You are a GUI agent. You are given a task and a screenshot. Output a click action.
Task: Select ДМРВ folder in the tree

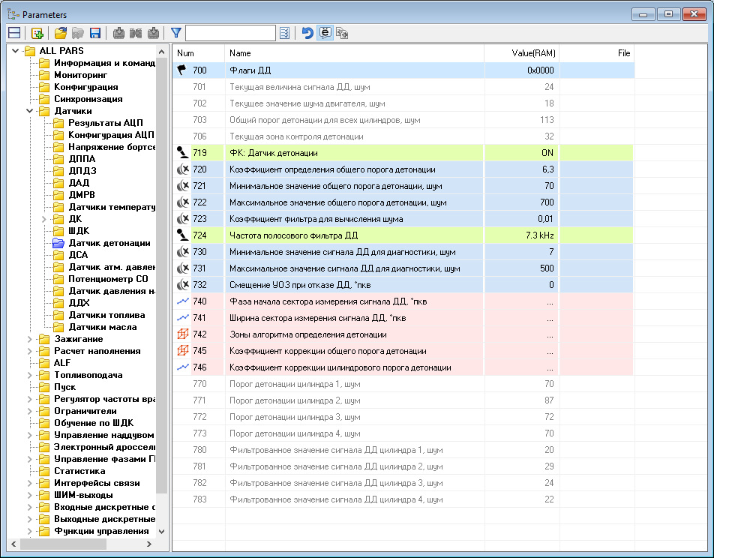pos(81,195)
